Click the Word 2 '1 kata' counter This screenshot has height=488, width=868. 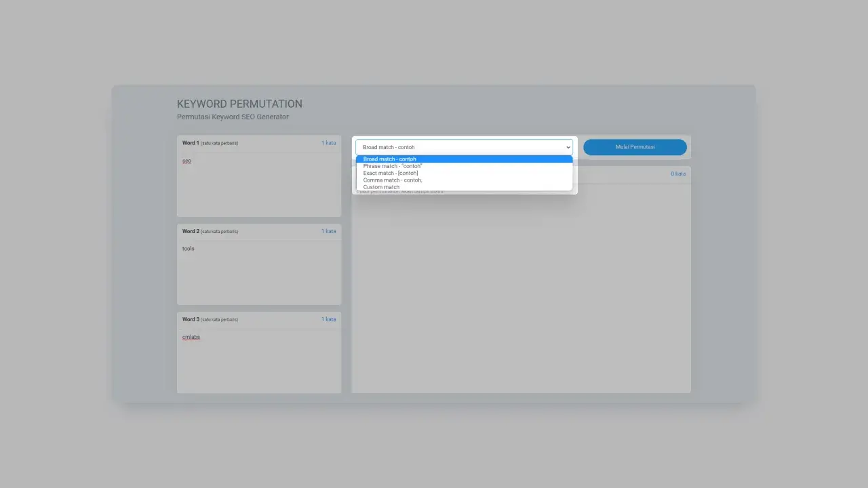click(328, 231)
